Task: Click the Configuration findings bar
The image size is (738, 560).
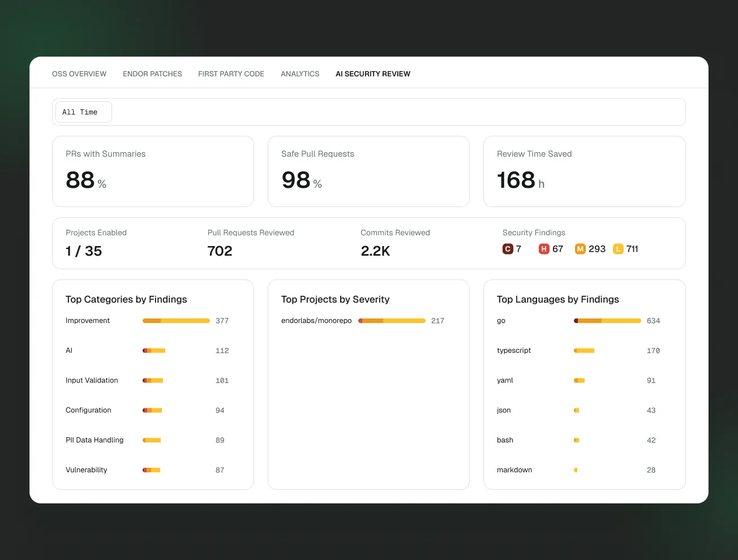Action: click(152, 410)
